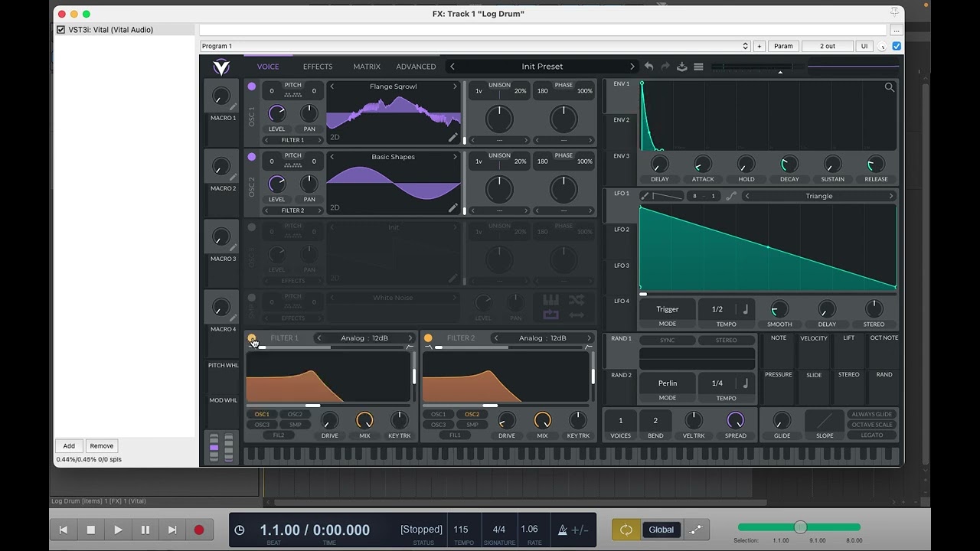Switch to the MATRIX tab
Image resolution: width=980 pixels, height=551 pixels.
coord(367,67)
